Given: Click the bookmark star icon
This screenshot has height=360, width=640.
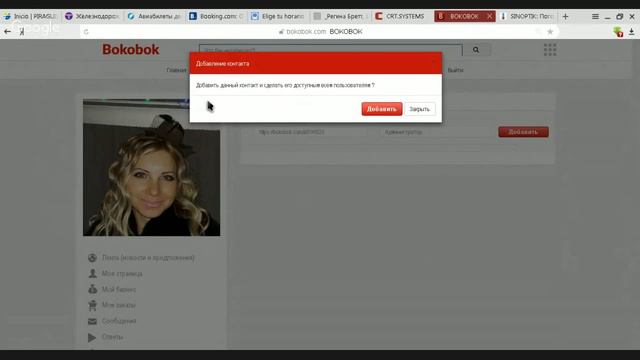Looking at the screenshot, I should 550,31.
